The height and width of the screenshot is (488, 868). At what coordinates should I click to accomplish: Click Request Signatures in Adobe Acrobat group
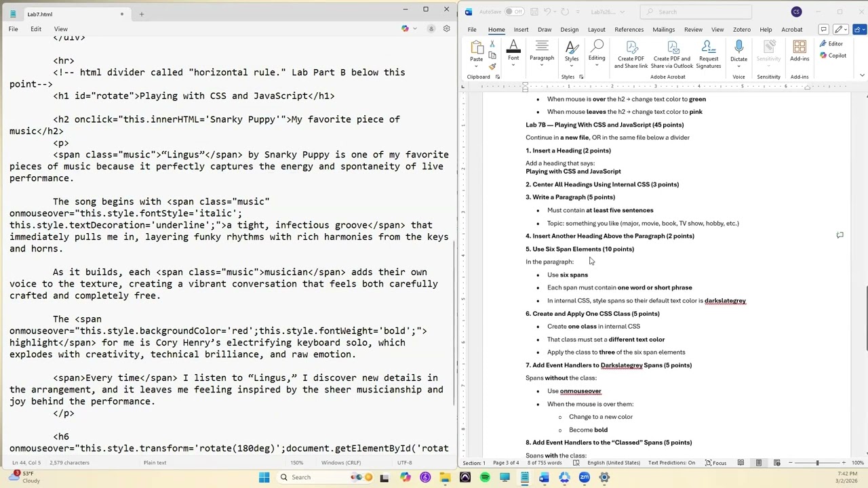[709, 54]
